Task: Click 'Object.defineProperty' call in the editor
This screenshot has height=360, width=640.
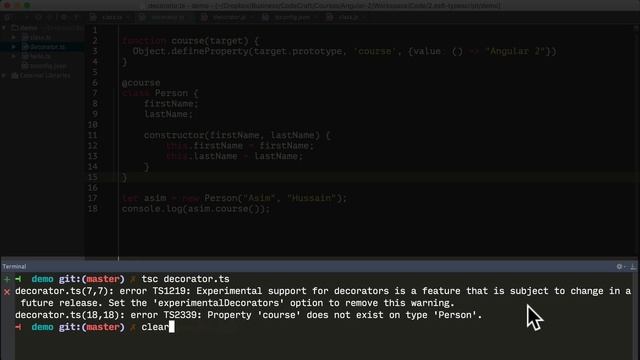Action: pos(191,51)
